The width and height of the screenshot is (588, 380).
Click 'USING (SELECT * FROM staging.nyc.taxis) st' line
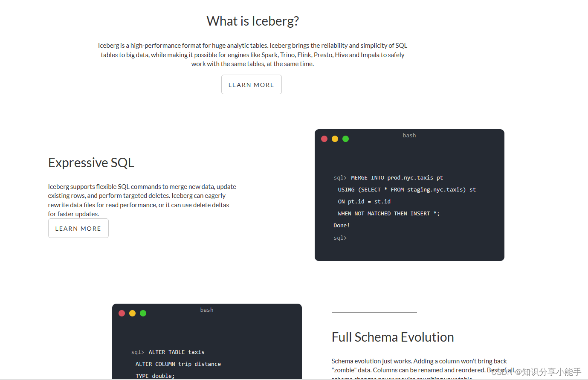coord(407,190)
